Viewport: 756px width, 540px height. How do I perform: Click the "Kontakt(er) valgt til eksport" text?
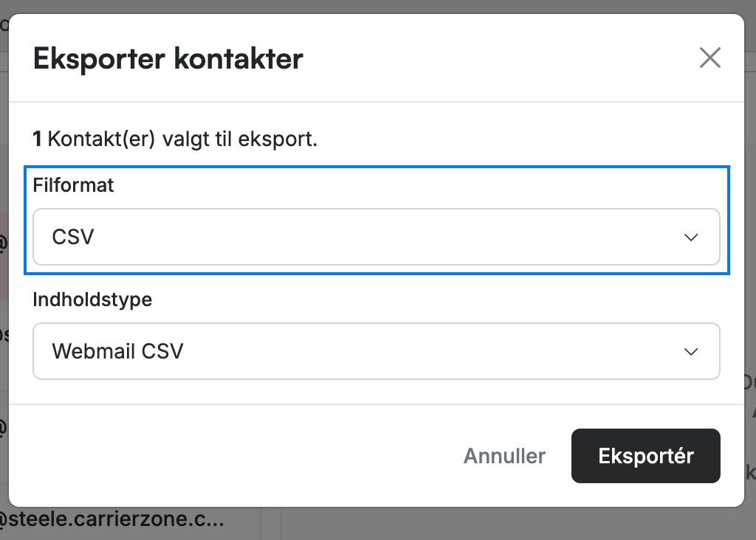click(x=183, y=139)
